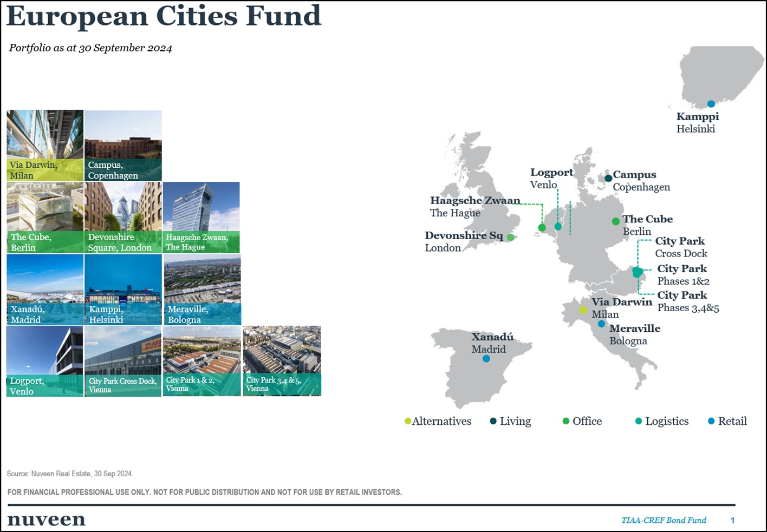
Task: Click the City Park 3,4 & 5, Vienna thumbnail
Action: click(282, 362)
